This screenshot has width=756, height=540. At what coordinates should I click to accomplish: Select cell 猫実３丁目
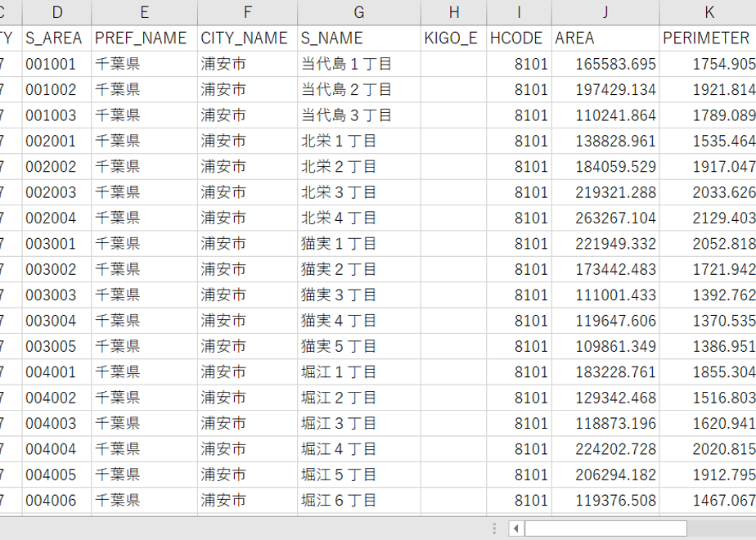[x=359, y=295]
